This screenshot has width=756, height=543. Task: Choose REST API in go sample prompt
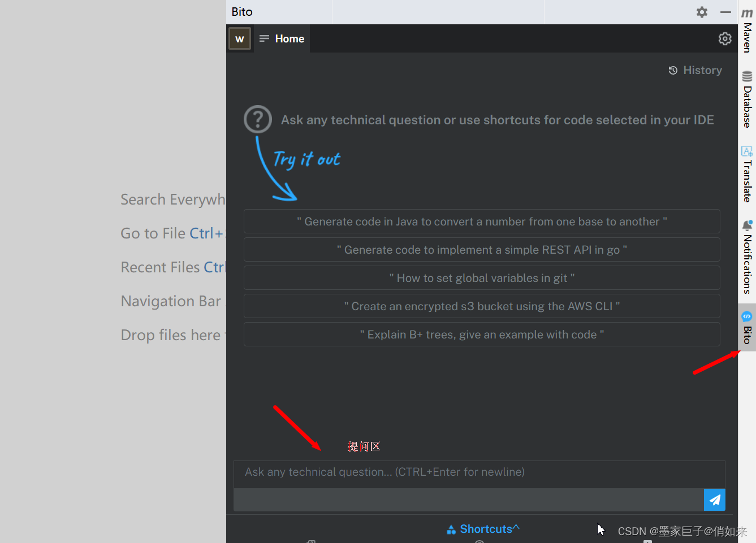(482, 250)
